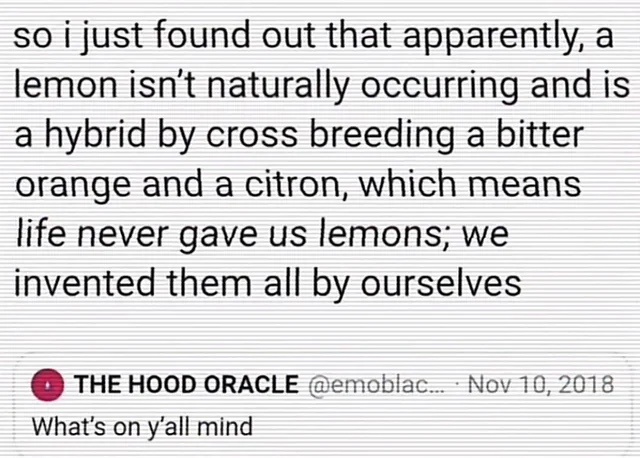Select the italic word "gave"
The height and width of the screenshot is (458, 640).
coord(218,237)
